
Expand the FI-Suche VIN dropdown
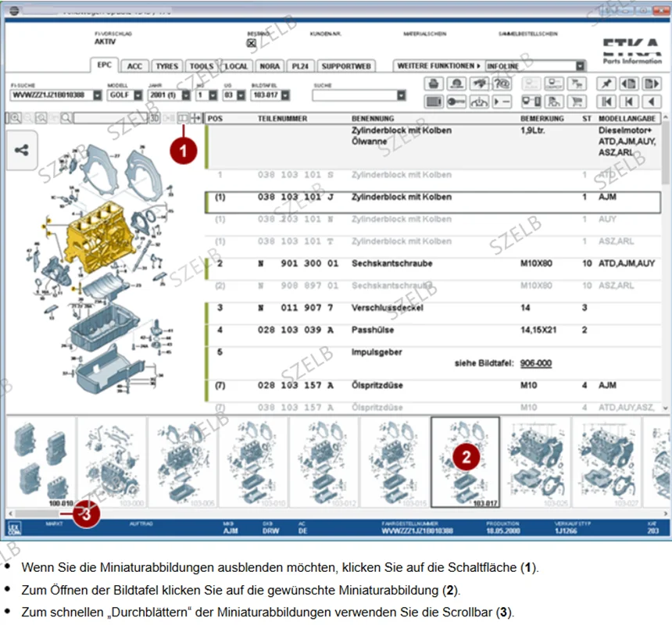click(98, 95)
